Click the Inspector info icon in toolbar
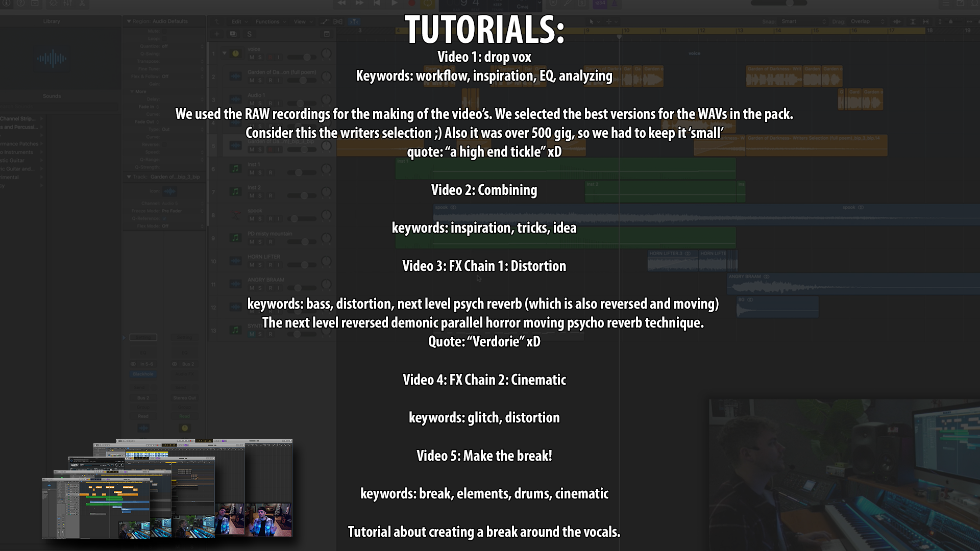 pyautogui.click(x=7, y=3)
